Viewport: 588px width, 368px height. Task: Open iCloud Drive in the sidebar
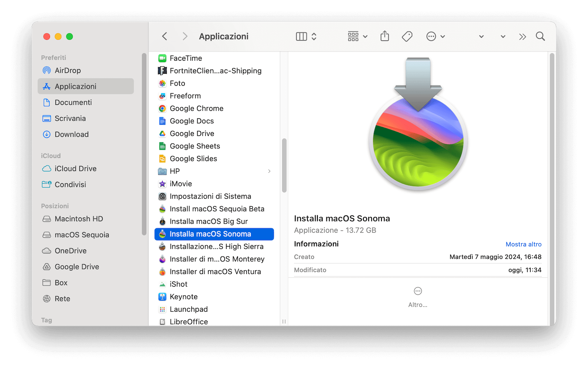(86, 169)
